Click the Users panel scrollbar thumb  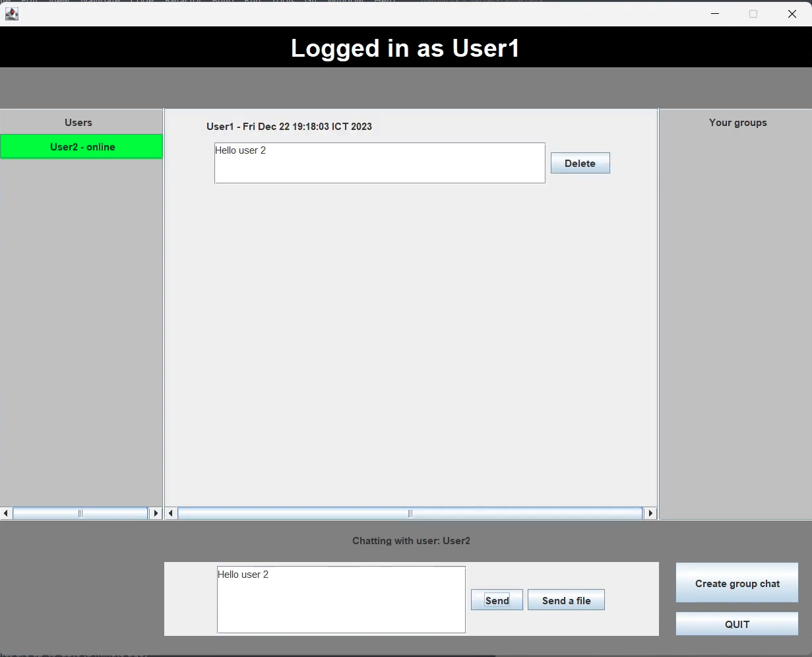79,513
